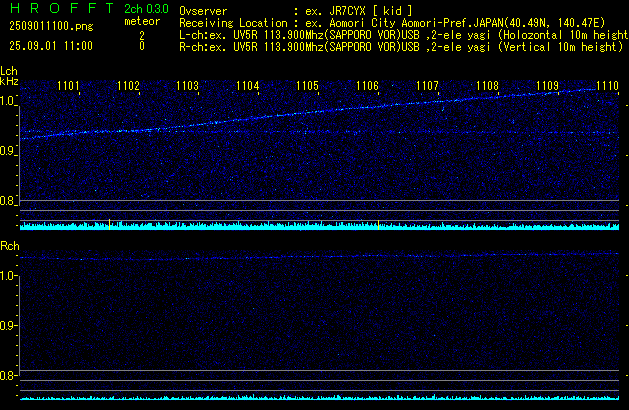This screenshot has height=410, width=629.
Task: Select the 1109 time tick label
Action: (x=547, y=86)
